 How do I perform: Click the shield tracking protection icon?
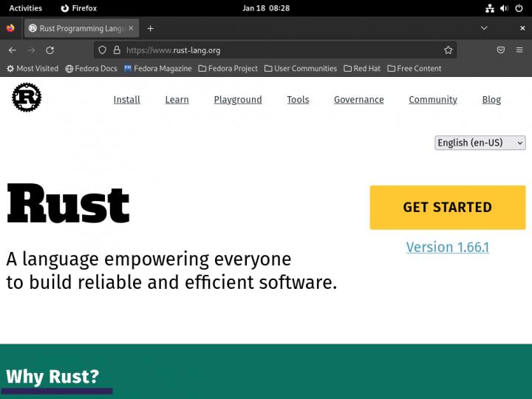point(103,50)
